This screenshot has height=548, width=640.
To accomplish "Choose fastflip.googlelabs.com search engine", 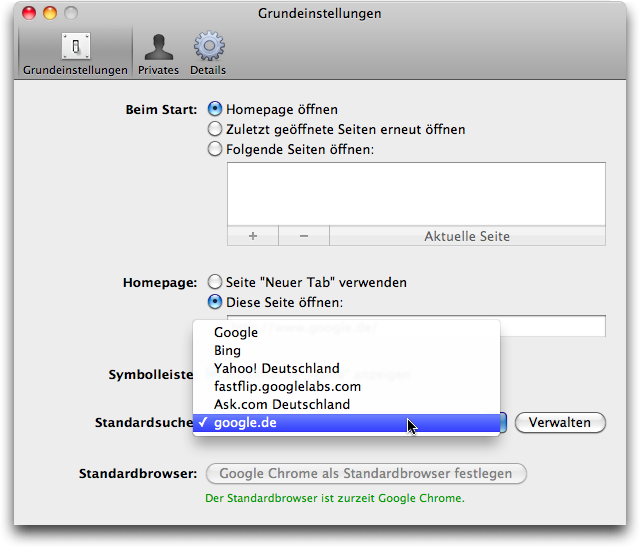I will tap(346, 386).
